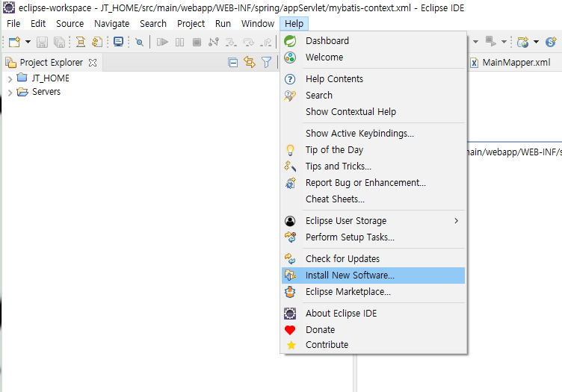The height and width of the screenshot is (392, 562).
Task: Click the Step Into icon
Action: click(231, 43)
